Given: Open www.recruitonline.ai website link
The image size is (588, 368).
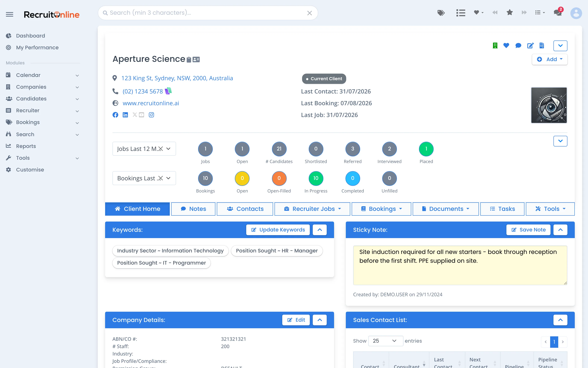Looking at the screenshot, I should pyautogui.click(x=151, y=103).
